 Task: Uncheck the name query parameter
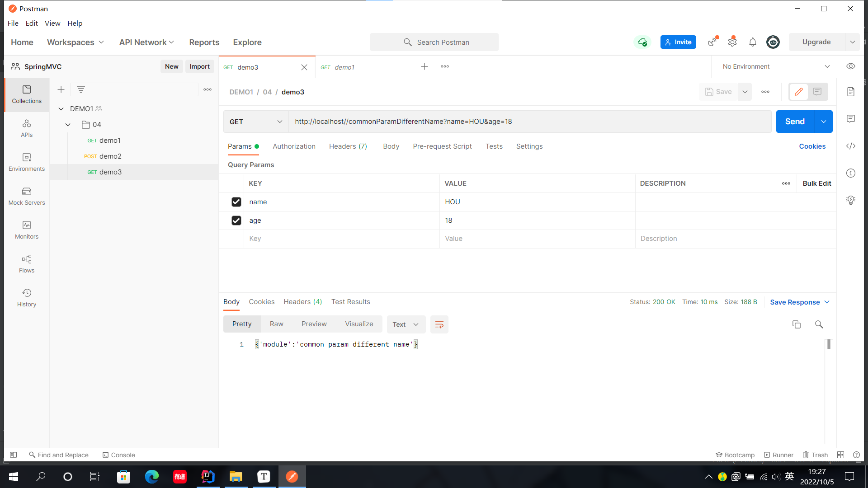click(x=236, y=202)
